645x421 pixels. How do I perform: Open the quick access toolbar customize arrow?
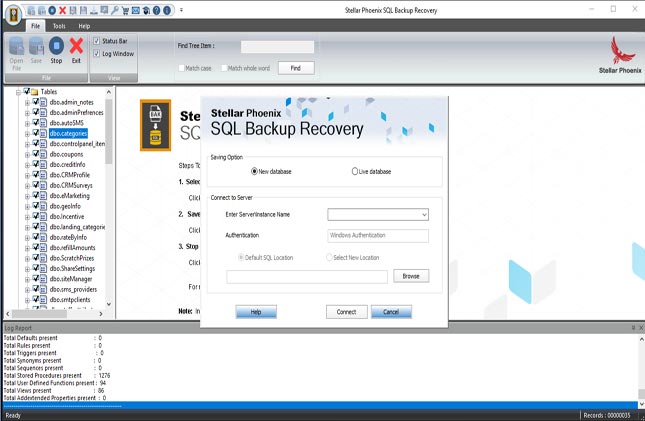coord(181,10)
